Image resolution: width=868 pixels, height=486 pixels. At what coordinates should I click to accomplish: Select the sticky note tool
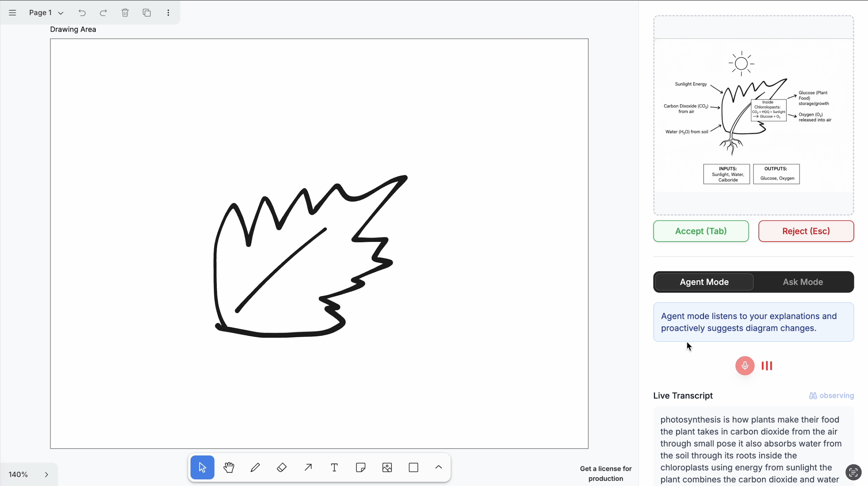click(x=360, y=467)
